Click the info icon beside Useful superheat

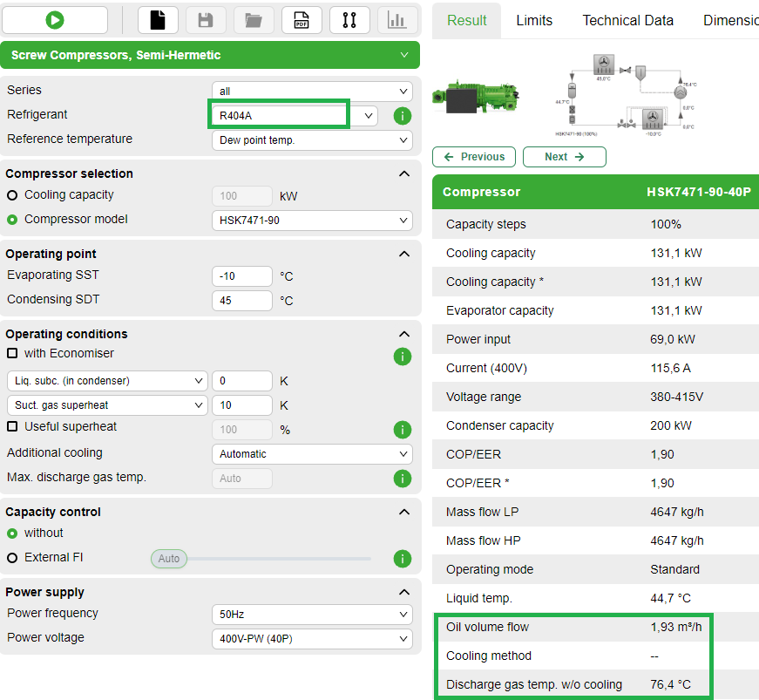pyautogui.click(x=402, y=430)
